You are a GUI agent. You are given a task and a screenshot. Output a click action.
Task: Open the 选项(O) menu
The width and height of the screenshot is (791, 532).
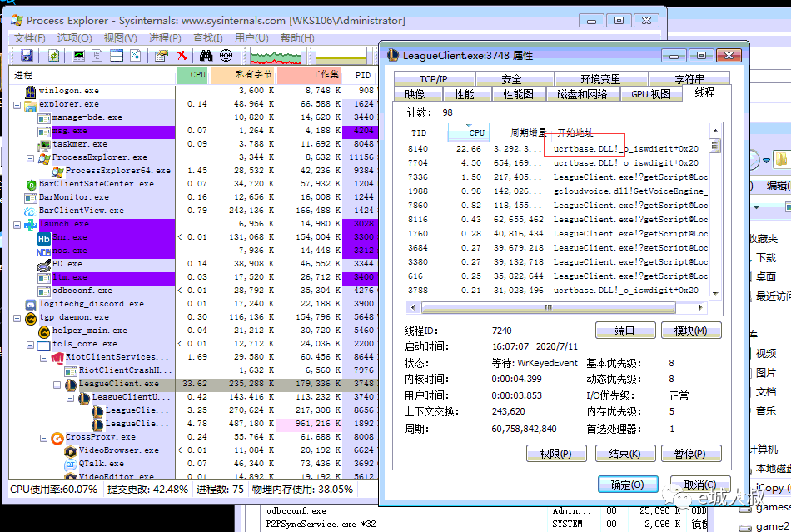(74, 37)
